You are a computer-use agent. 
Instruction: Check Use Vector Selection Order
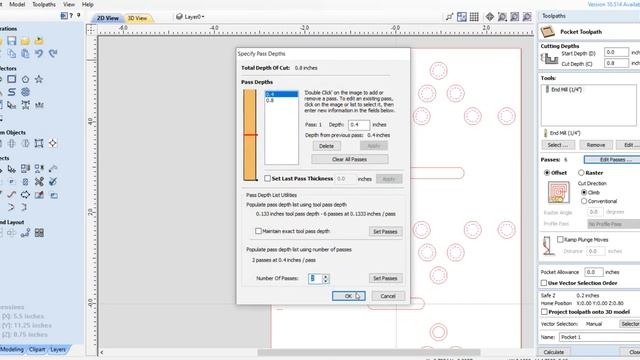coord(544,283)
